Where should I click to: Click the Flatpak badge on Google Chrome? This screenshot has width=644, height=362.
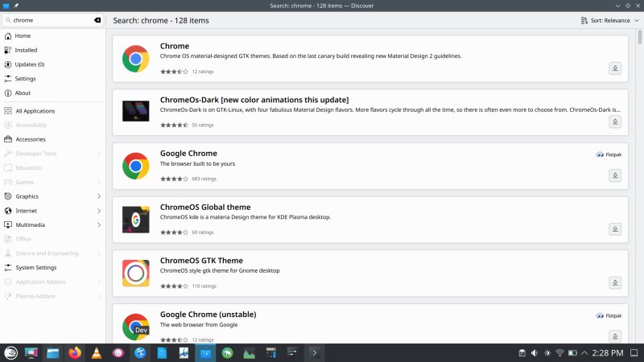[609, 154]
